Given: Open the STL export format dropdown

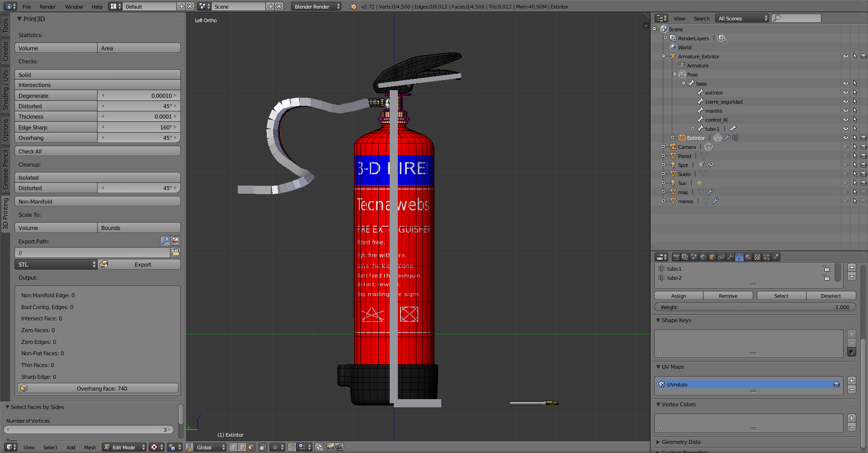Looking at the screenshot, I should pyautogui.click(x=56, y=265).
